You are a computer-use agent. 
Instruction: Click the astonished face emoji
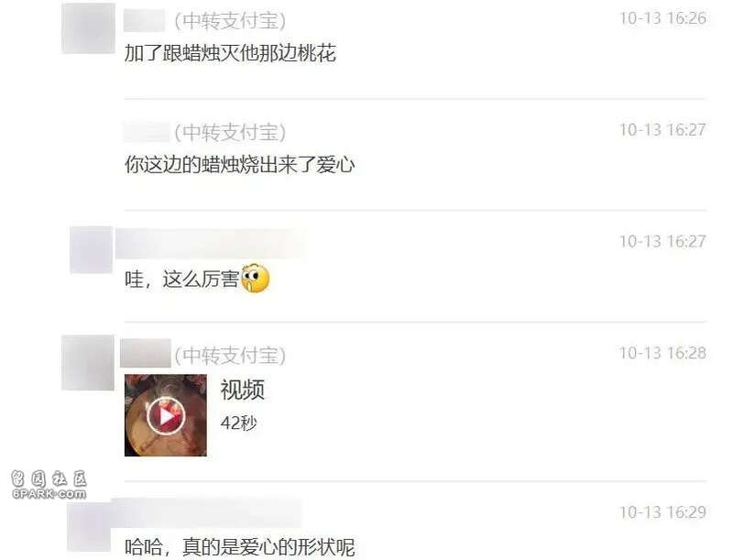coord(256,279)
